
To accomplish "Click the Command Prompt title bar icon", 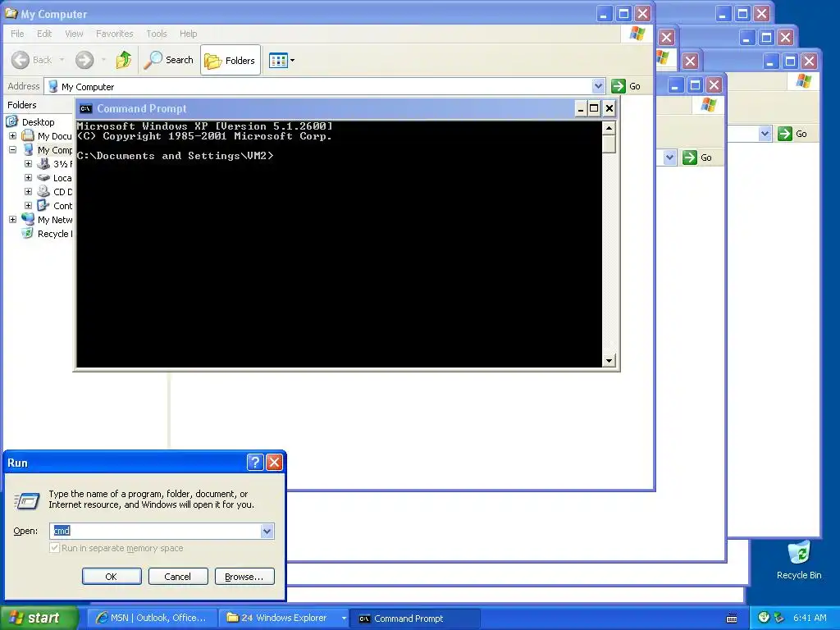I will [x=85, y=109].
